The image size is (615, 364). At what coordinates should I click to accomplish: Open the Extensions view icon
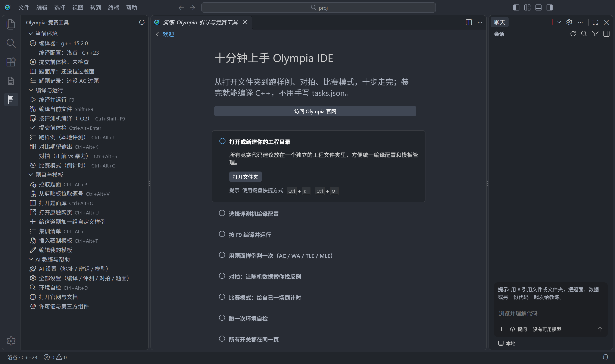11,62
